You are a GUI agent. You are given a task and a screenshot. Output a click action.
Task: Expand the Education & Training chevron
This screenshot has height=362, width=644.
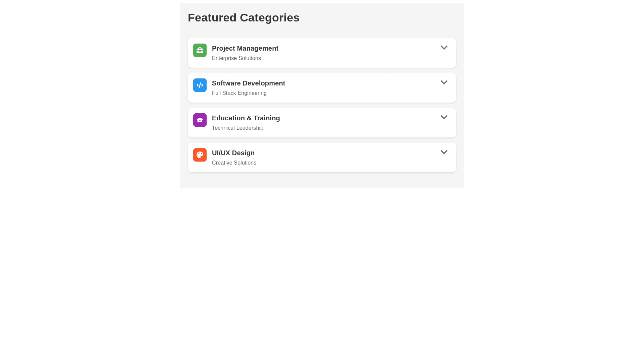coord(444,117)
